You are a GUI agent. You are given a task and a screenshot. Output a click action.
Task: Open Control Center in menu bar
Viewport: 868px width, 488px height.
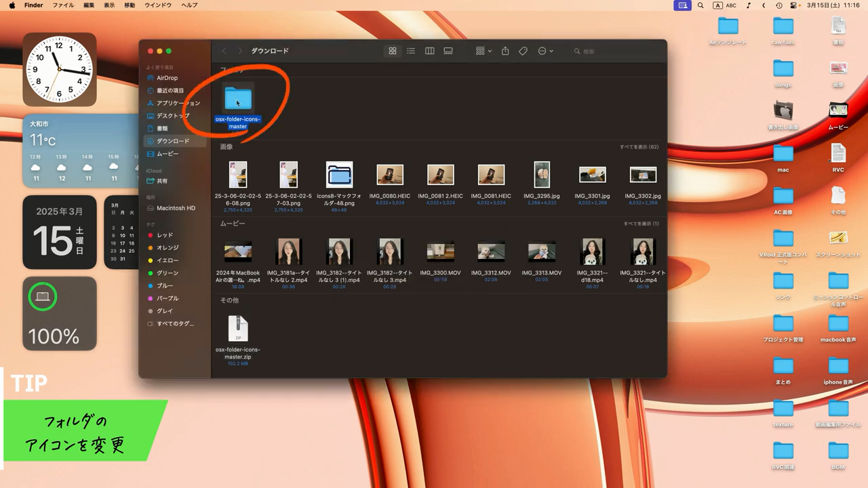pos(793,5)
